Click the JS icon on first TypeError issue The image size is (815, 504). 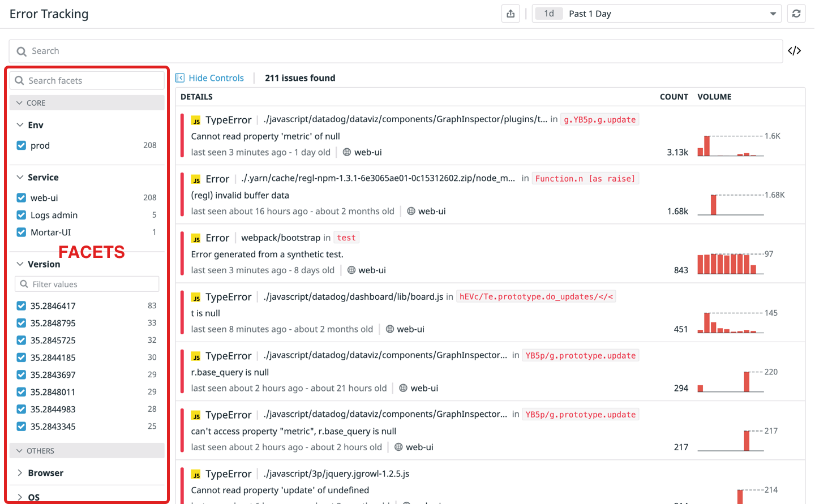coord(196,120)
